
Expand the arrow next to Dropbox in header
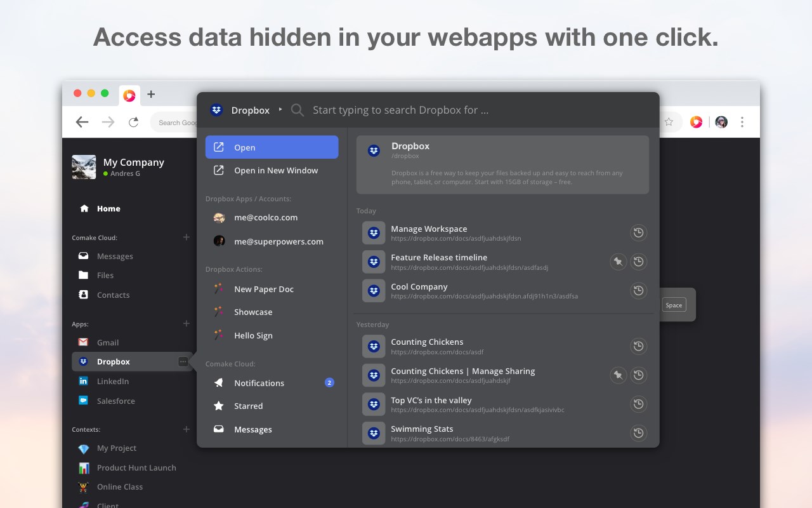click(280, 109)
